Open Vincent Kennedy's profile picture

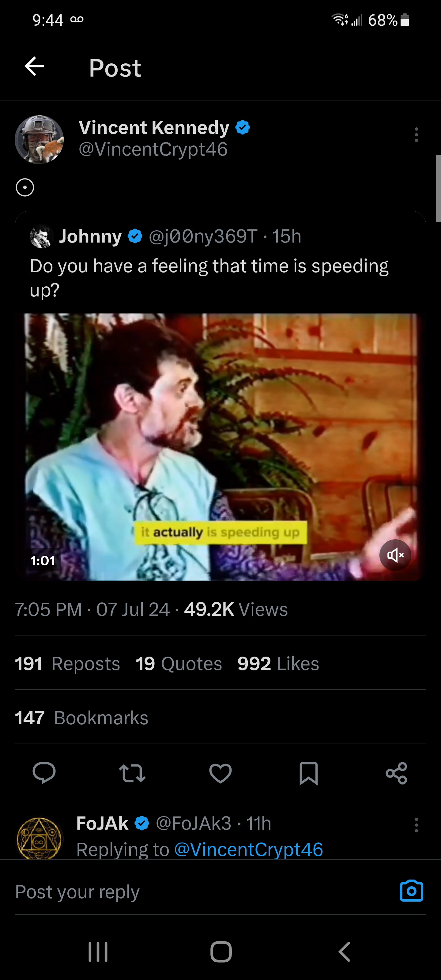pos(39,140)
